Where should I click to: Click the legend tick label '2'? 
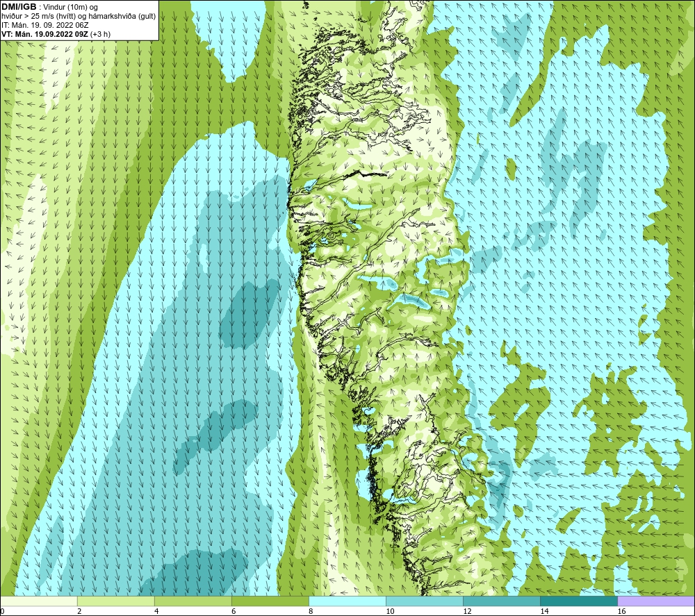79,612
